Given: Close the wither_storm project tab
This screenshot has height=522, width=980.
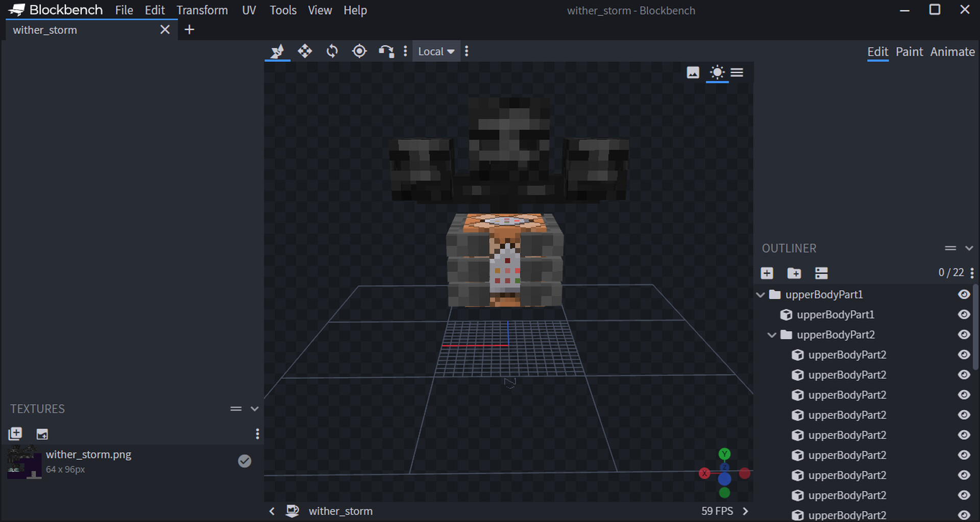Looking at the screenshot, I should pos(164,30).
